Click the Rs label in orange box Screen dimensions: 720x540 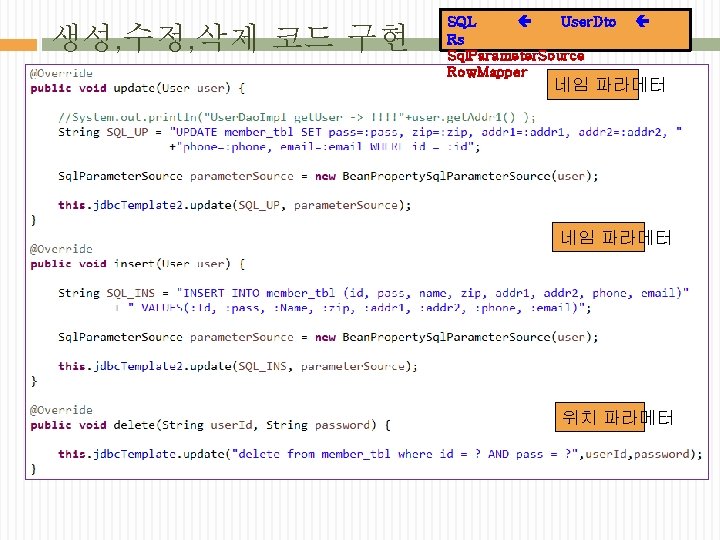point(456,39)
